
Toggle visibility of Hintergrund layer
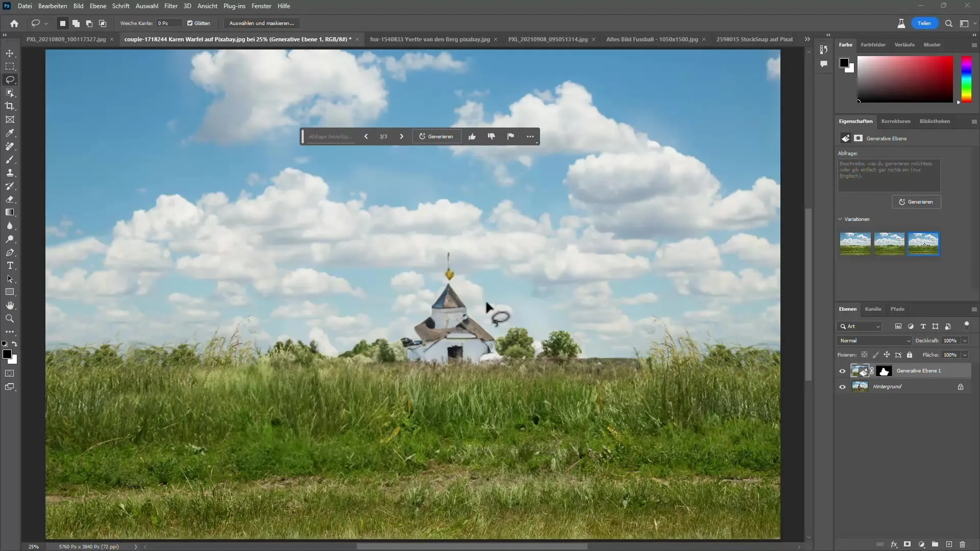click(x=843, y=386)
